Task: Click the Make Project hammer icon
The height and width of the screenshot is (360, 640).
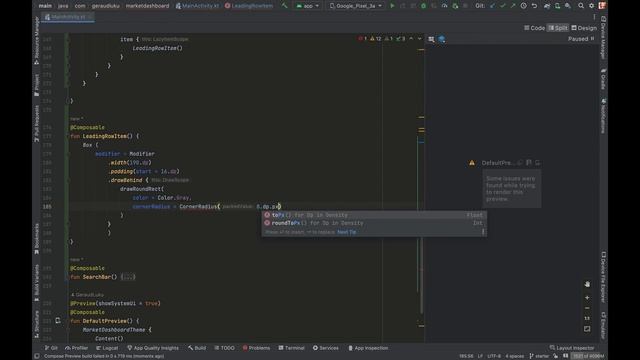Action: click(x=284, y=6)
